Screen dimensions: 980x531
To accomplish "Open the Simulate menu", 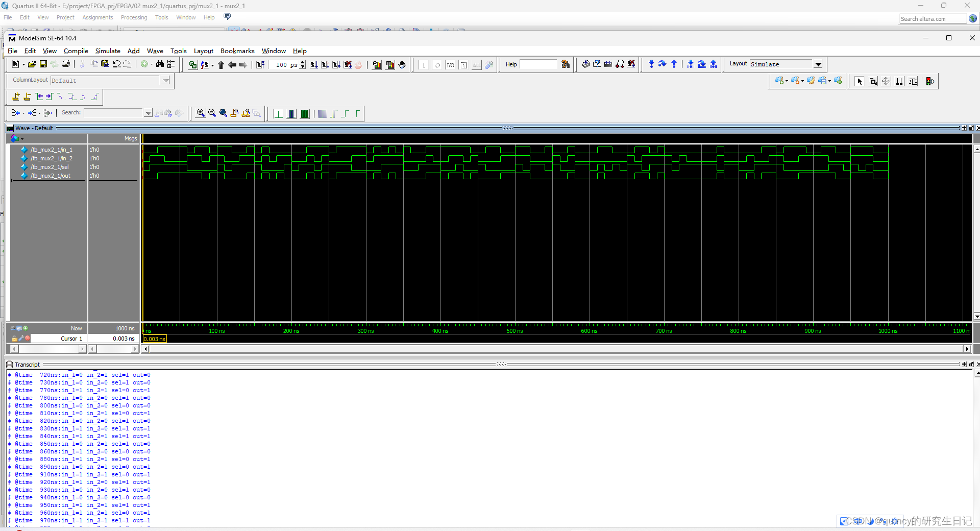I will point(108,51).
